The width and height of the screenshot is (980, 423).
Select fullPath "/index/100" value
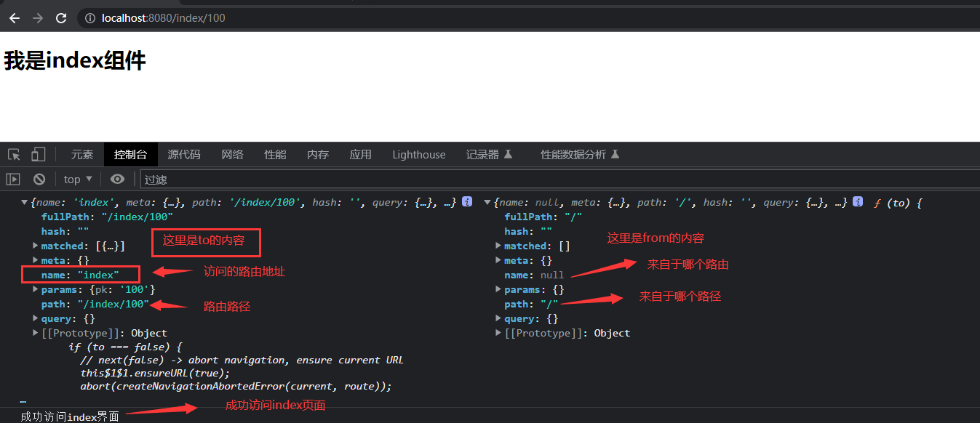coord(137,217)
